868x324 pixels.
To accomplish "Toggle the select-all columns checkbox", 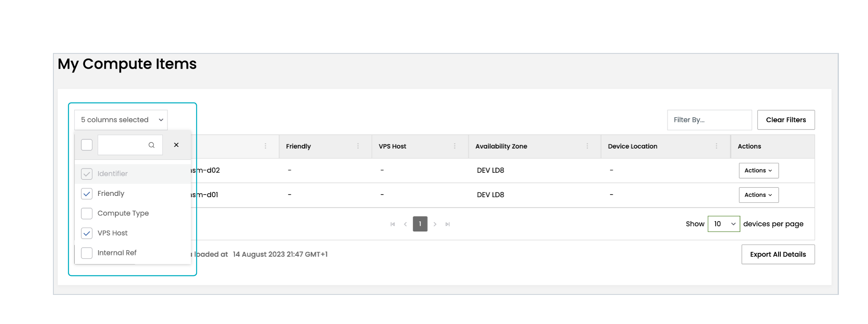I will tap(87, 145).
